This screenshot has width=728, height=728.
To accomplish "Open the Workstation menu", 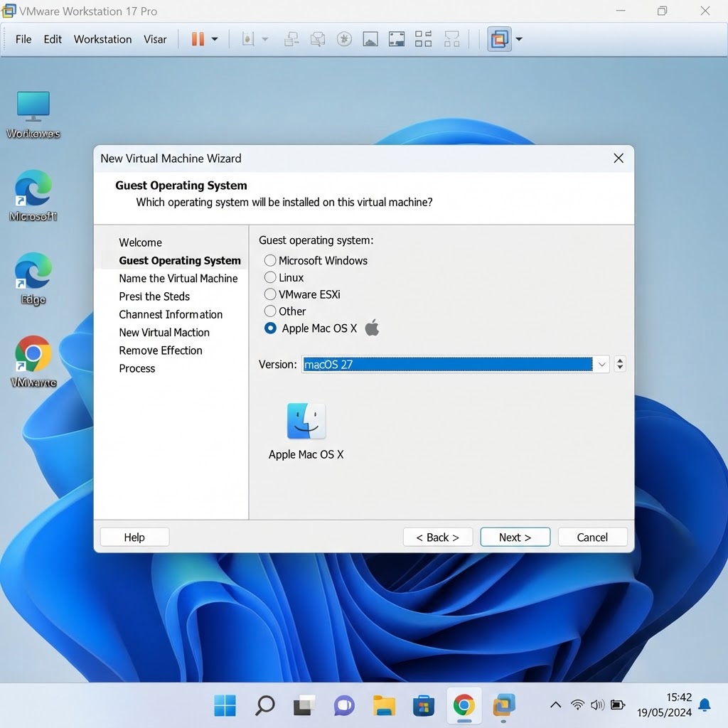I will (102, 39).
